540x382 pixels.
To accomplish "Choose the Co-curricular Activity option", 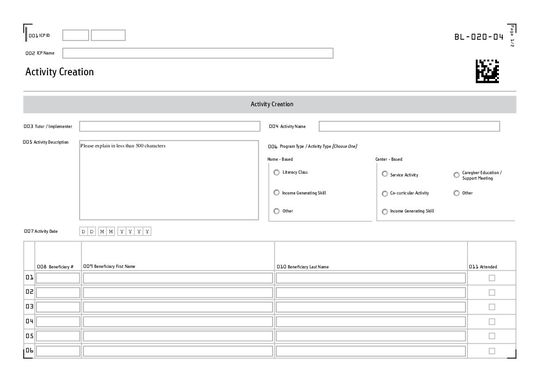I will 385,194.
